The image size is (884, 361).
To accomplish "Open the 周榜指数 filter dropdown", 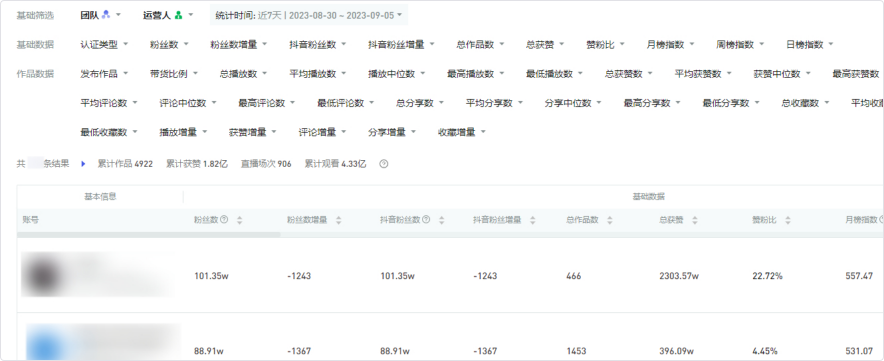I will point(740,45).
